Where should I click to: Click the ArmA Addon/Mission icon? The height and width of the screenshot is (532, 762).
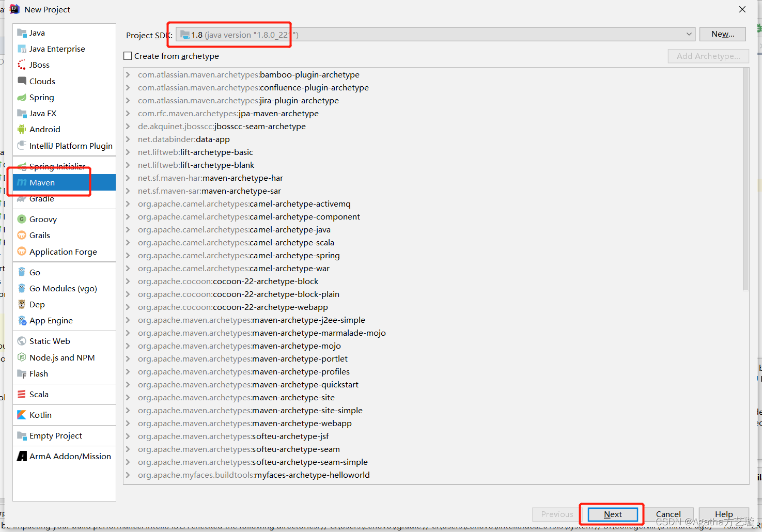[x=22, y=456]
